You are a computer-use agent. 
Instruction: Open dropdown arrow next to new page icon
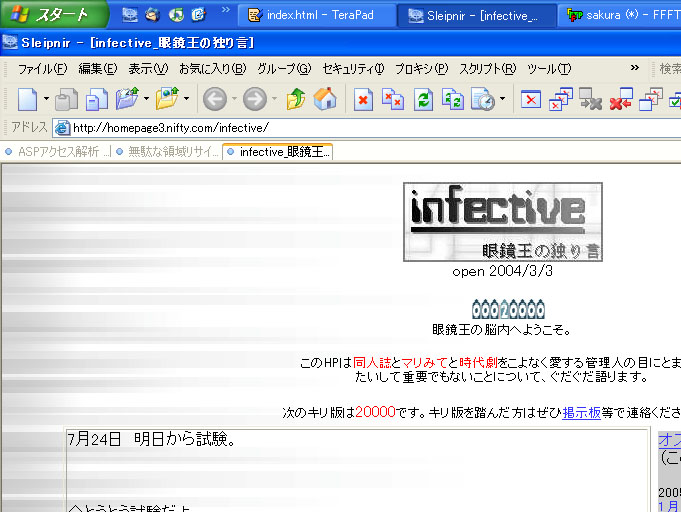(45, 99)
